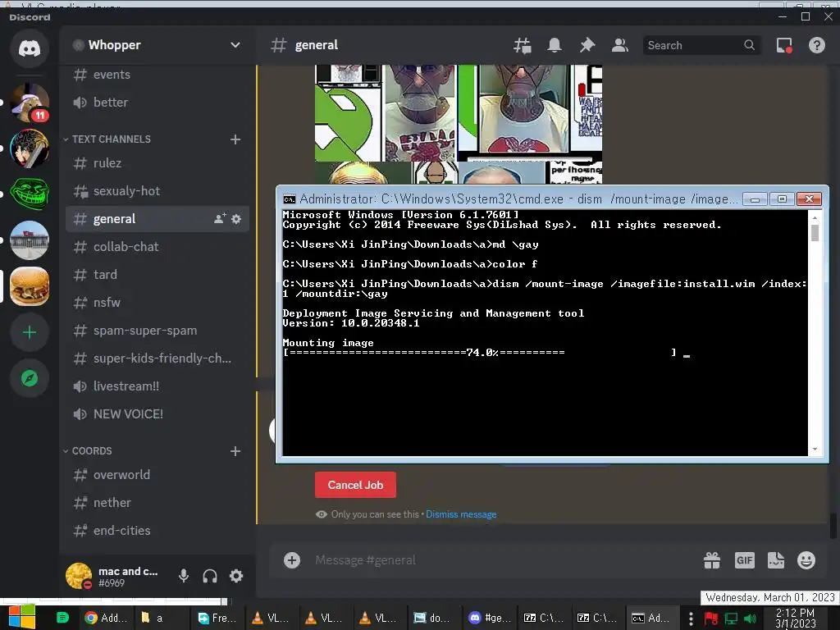Open the overworld channel

click(157, 475)
